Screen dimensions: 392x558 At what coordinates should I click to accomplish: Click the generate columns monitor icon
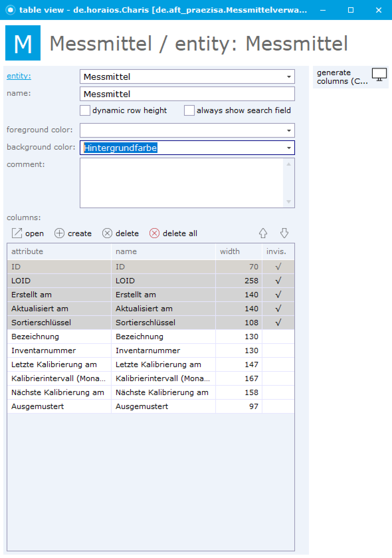[379, 75]
